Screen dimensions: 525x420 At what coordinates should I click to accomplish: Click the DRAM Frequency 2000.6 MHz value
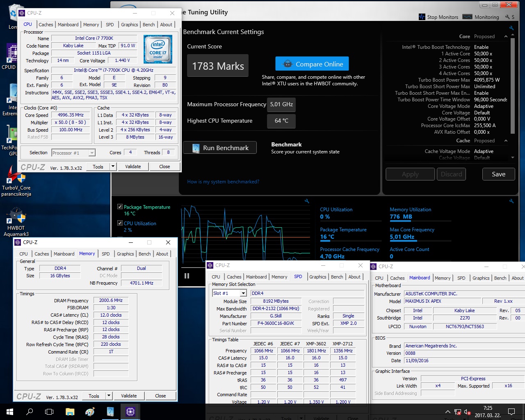tap(111, 300)
